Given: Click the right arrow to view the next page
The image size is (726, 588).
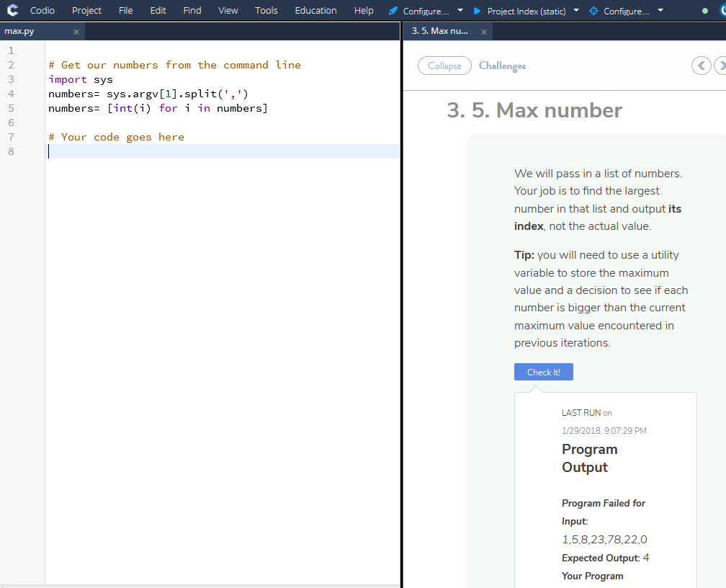Looking at the screenshot, I should click(x=721, y=66).
